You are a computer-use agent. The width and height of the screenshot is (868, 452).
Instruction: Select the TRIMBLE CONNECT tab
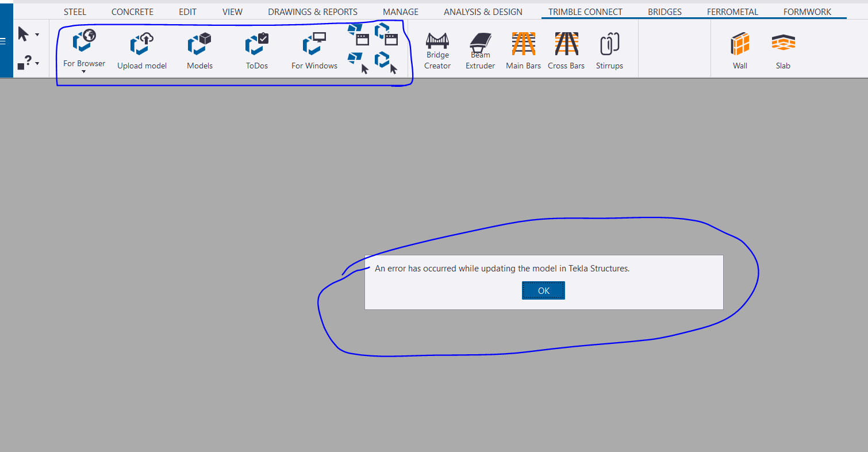click(x=585, y=12)
